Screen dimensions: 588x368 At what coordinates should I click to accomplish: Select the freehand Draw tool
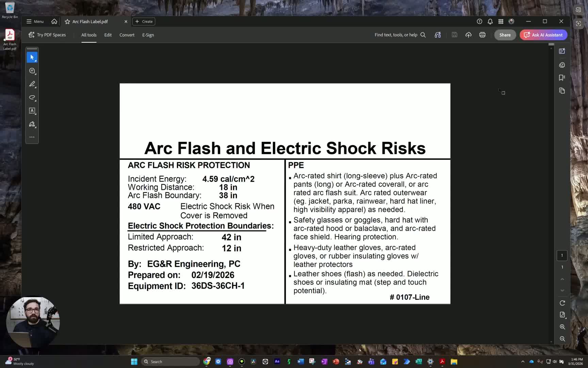tap(32, 97)
